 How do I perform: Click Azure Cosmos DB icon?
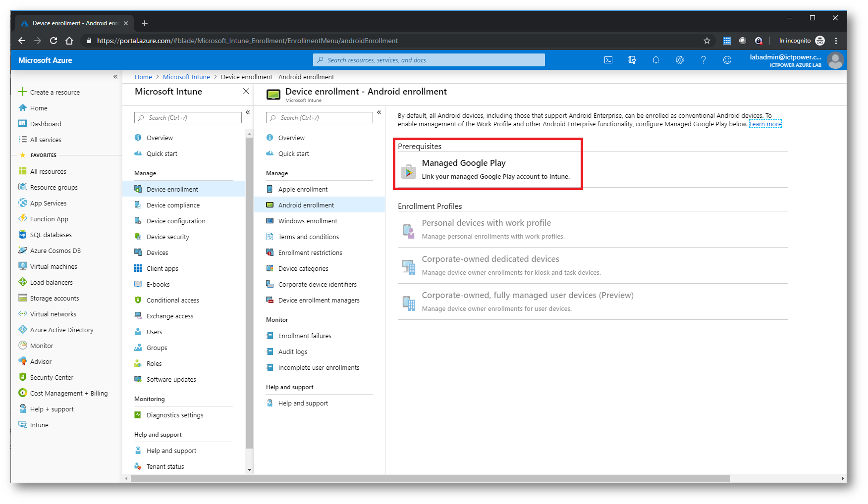(x=23, y=251)
